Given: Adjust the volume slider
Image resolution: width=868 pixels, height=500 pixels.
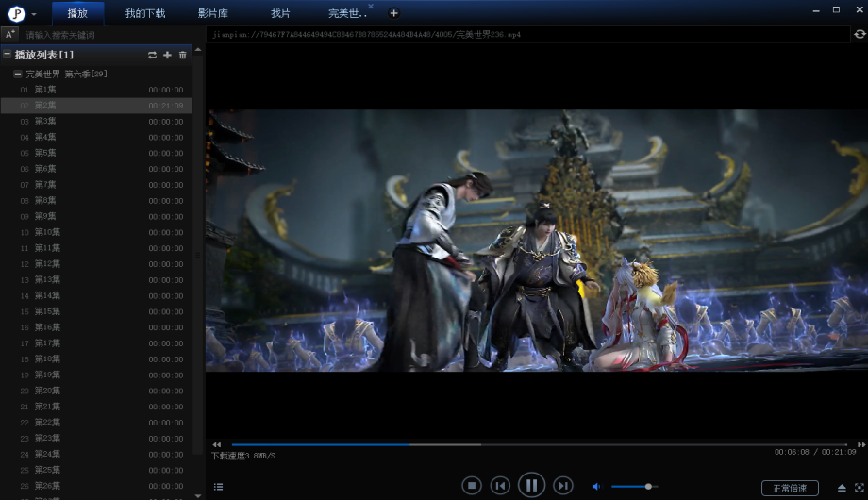Looking at the screenshot, I should coord(634,487).
